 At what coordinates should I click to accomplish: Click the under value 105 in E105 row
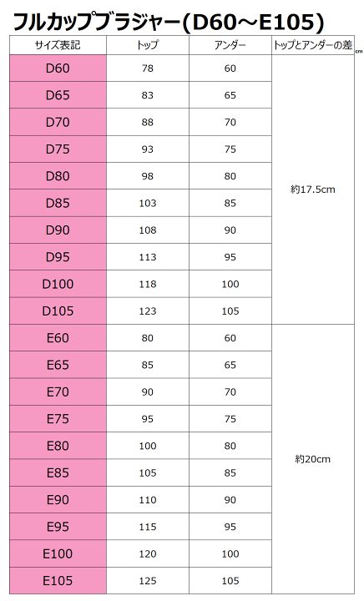click(230, 581)
